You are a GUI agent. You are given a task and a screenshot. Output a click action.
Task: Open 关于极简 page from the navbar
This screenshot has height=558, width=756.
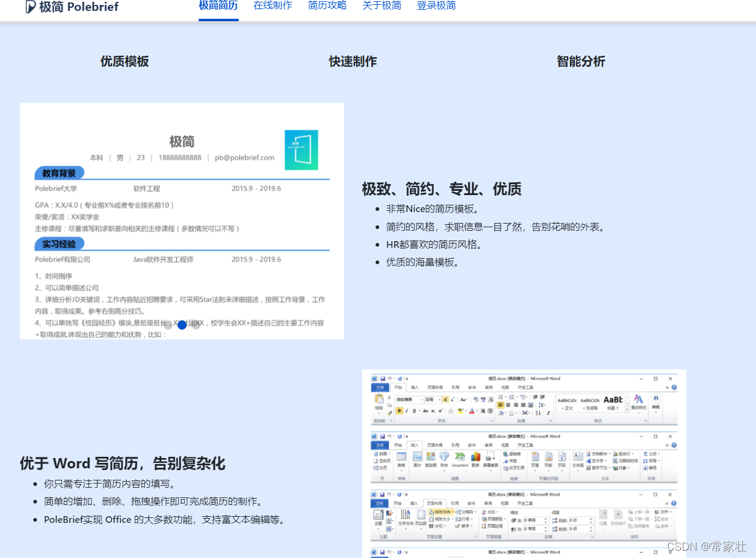click(x=382, y=6)
